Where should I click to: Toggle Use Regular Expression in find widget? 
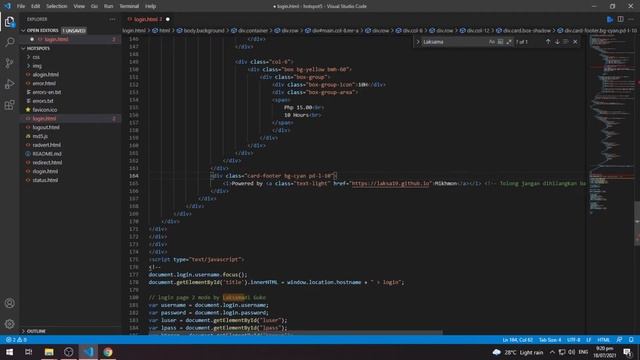[x=509, y=42]
